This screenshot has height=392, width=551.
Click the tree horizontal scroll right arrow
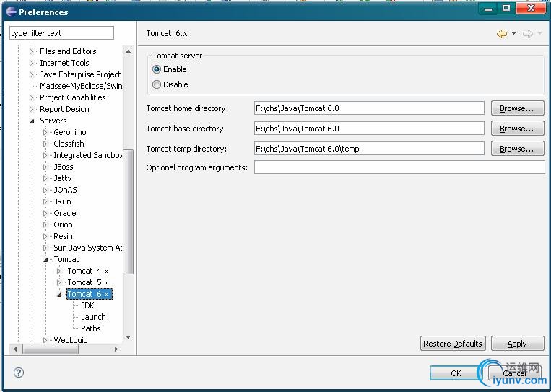(116, 349)
